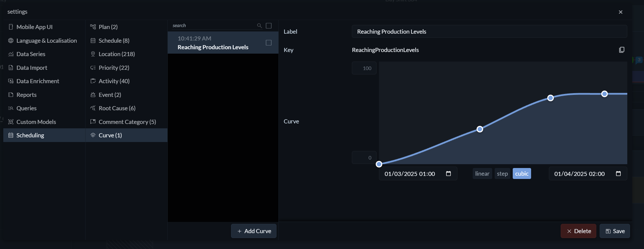The image size is (644, 249).
Task: Click the Data Enrichment icon
Action: (11, 81)
